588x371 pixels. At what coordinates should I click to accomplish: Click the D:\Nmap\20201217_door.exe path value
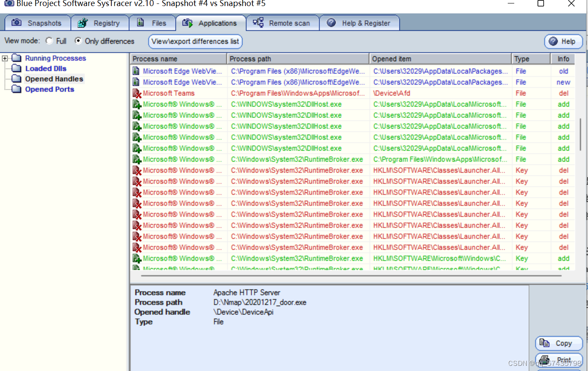260,302
